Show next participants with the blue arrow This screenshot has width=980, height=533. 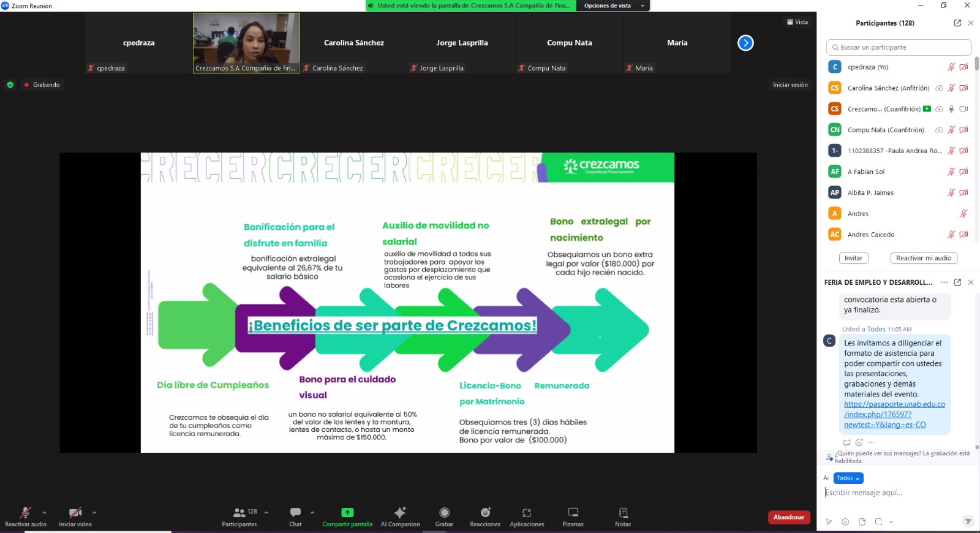745,43
